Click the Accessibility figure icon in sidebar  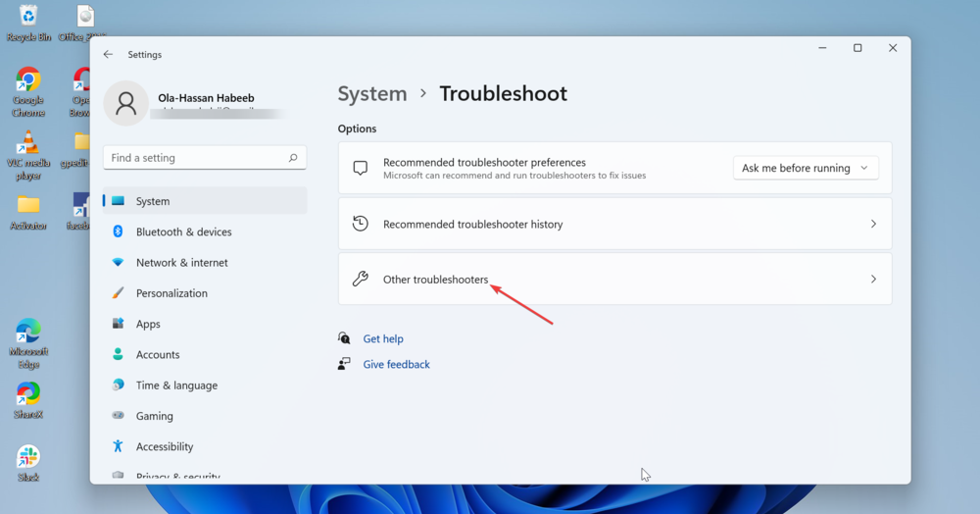tap(118, 446)
